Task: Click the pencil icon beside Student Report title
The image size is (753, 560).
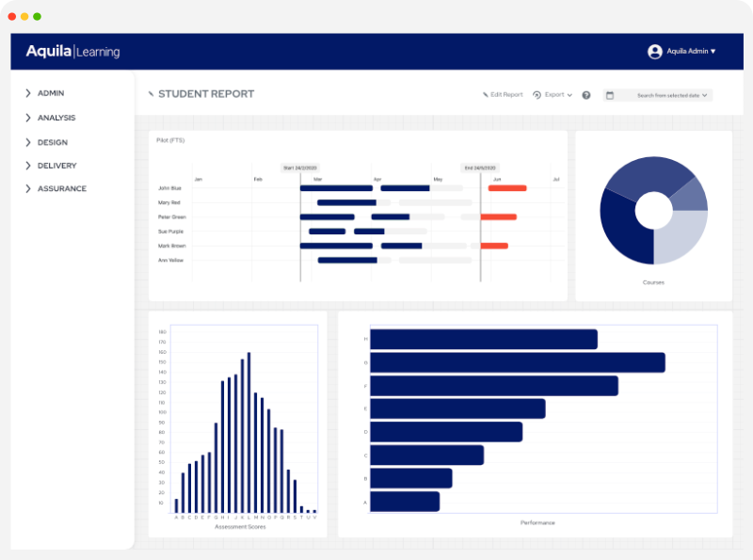Action: (x=152, y=94)
